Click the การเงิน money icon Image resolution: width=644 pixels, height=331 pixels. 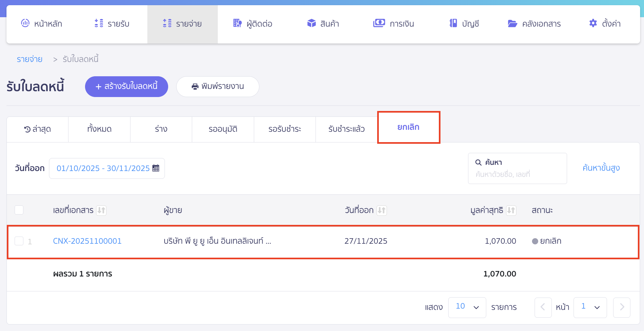point(379,23)
